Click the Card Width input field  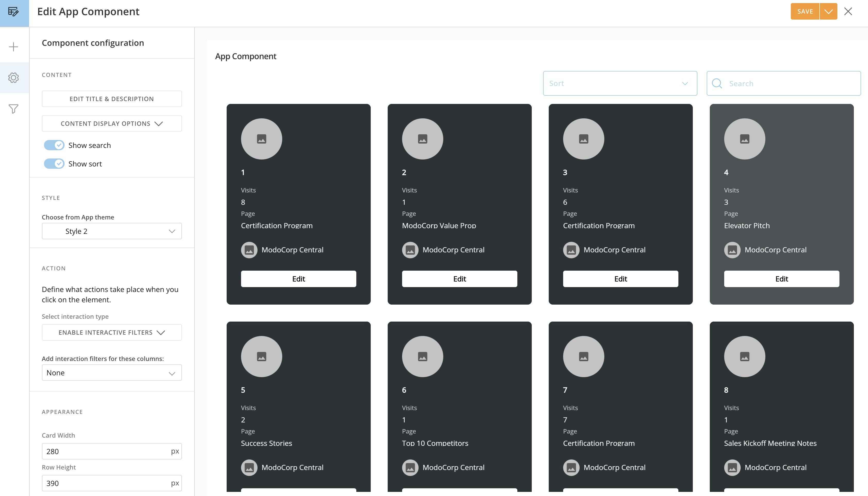click(x=105, y=451)
